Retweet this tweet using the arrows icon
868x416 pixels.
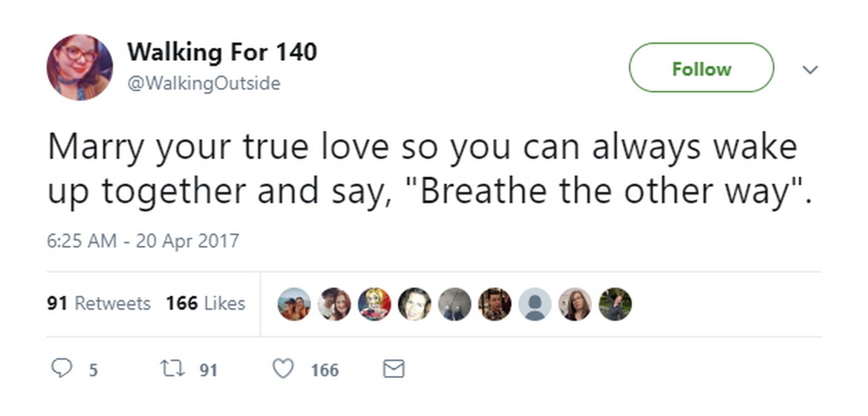tap(173, 369)
